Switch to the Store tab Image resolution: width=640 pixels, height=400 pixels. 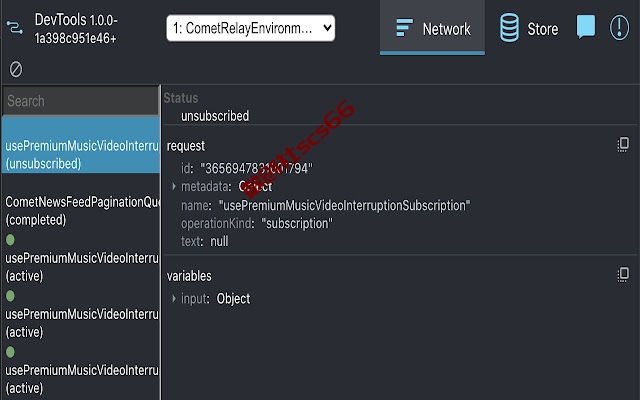pos(529,28)
